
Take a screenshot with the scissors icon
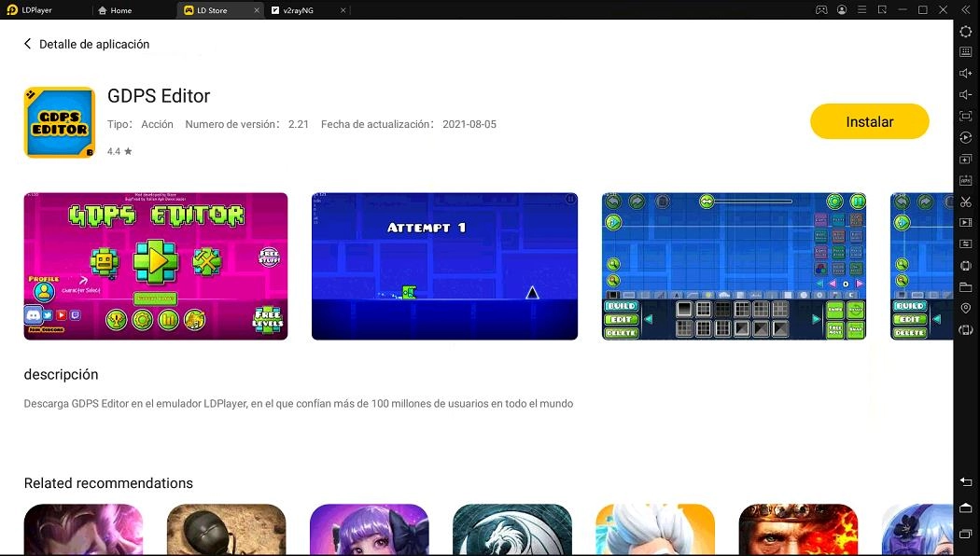pos(966,202)
